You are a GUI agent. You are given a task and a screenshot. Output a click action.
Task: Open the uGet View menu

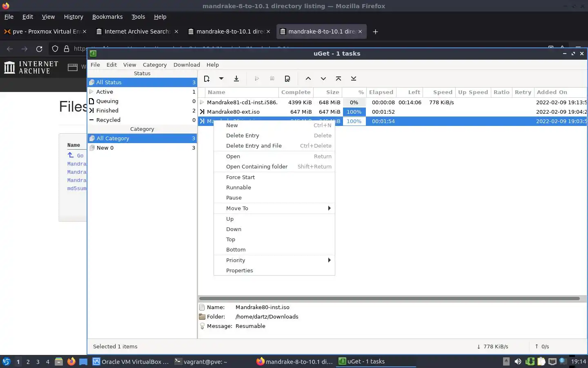point(129,65)
